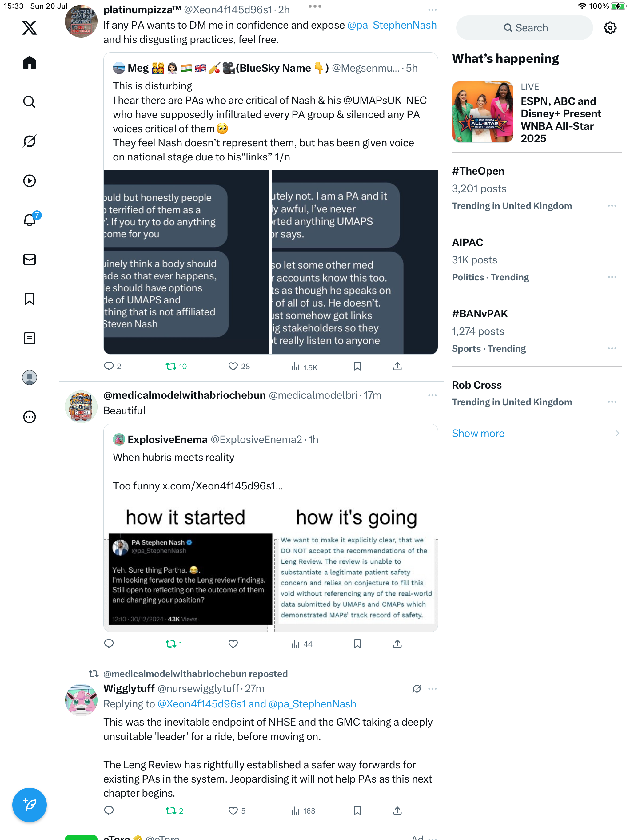Open @pa_StephenNash mention link
Viewport: 630px width, 840px height.
[x=392, y=25]
